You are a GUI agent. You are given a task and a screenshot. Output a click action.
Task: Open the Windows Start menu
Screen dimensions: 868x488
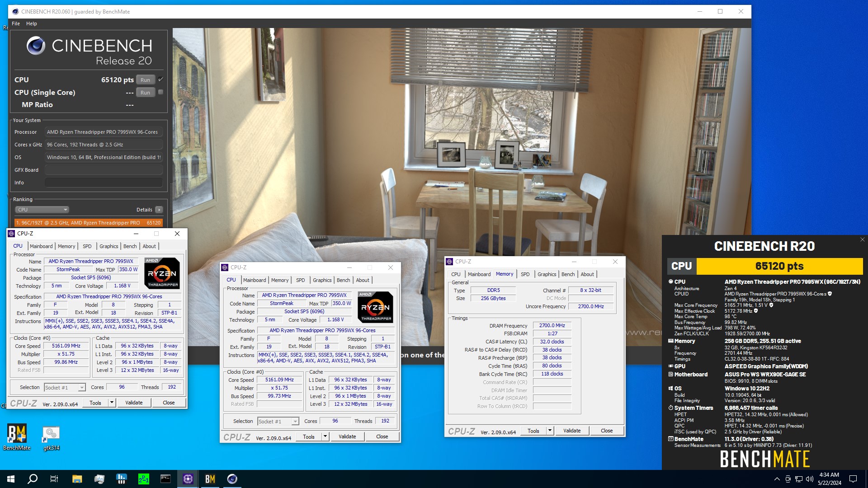pyautogui.click(x=11, y=479)
